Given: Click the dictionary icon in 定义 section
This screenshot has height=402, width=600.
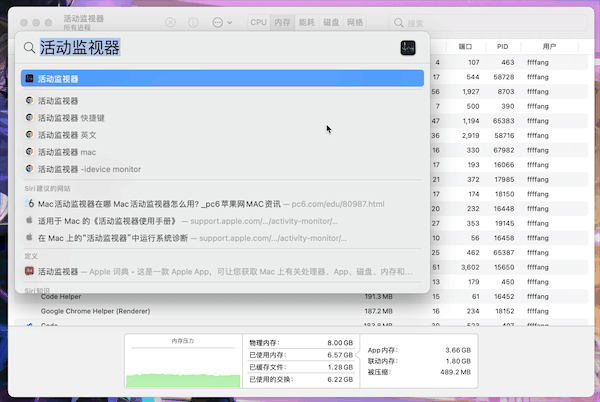Looking at the screenshot, I should 29,271.
